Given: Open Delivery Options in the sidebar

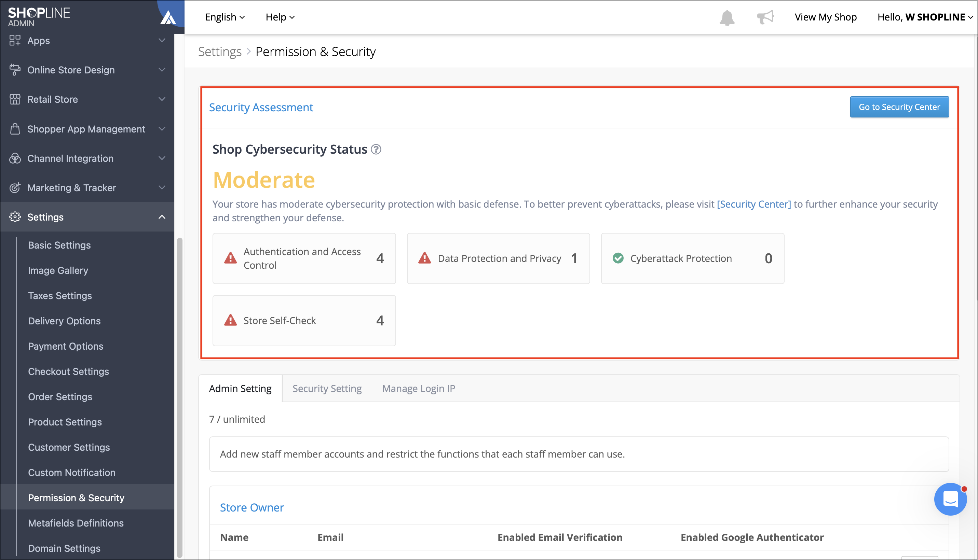Looking at the screenshot, I should [x=64, y=321].
